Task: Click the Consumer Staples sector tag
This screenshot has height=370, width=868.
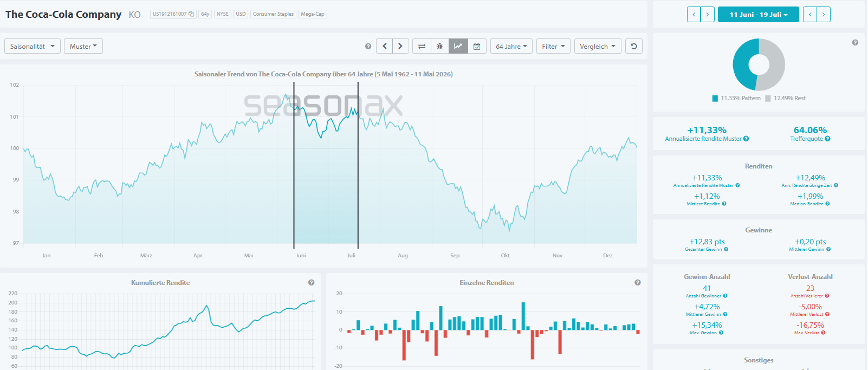Action: pyautogui.click(x=273, y=14)
